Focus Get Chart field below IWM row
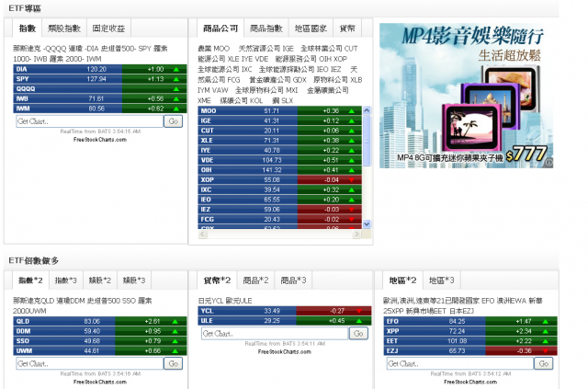 (90, 121)
